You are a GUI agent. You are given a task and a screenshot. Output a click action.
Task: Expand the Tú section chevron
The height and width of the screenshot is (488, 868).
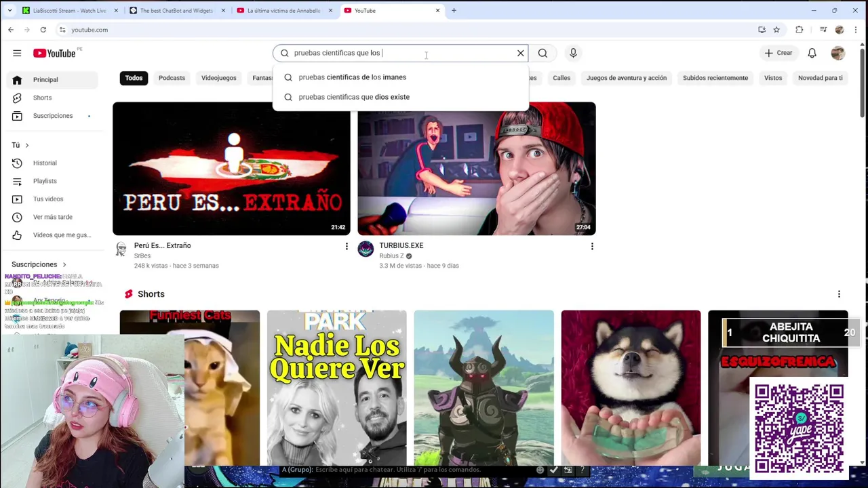tap(27, 145)
